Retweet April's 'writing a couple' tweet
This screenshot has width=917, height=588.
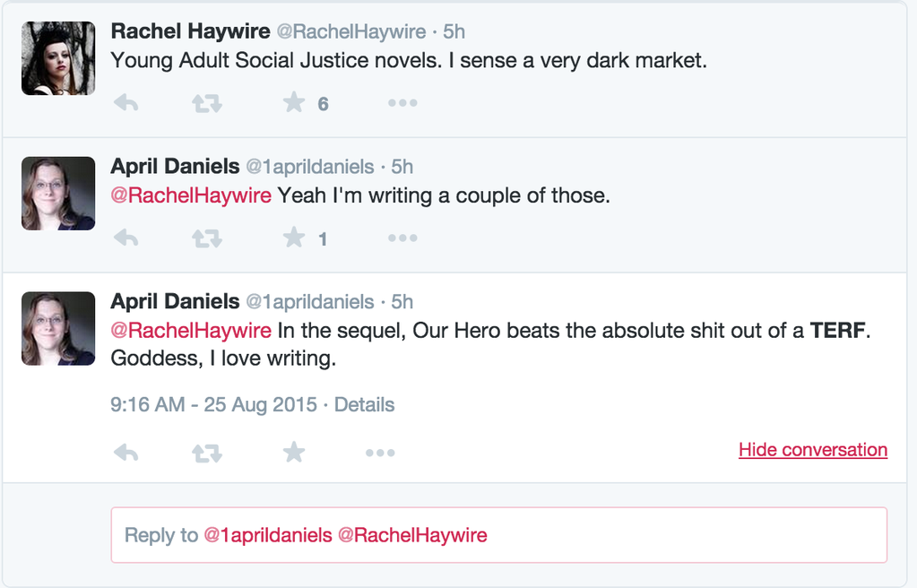tap(206, 238)
